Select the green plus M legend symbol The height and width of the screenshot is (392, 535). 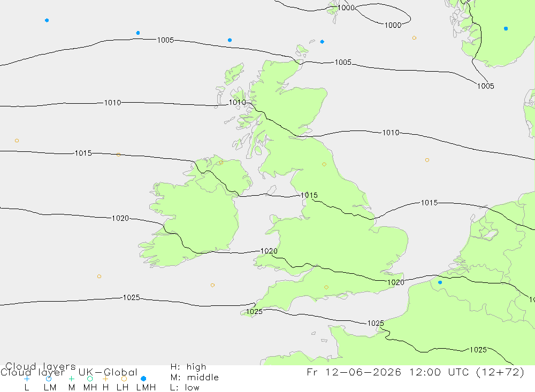71,379
